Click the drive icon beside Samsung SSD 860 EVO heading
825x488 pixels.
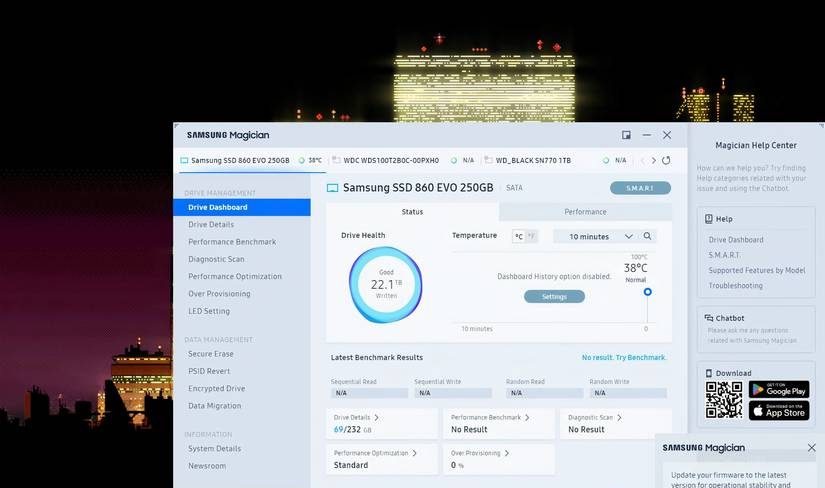[333, 188]
